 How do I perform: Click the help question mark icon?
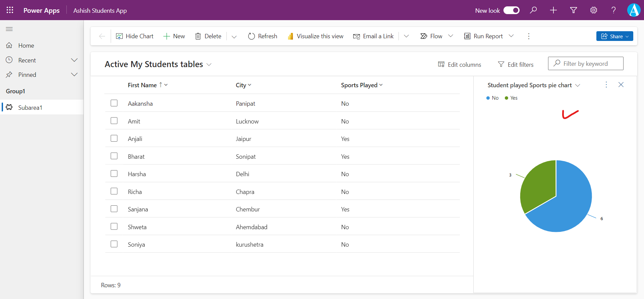pyautogui.click(x=613, y=10)
